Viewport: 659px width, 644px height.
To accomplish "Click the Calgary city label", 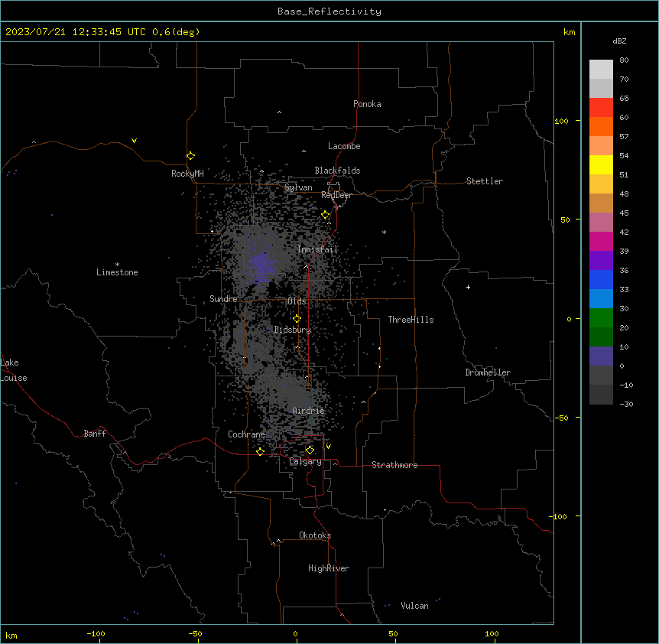I will 306,461.
